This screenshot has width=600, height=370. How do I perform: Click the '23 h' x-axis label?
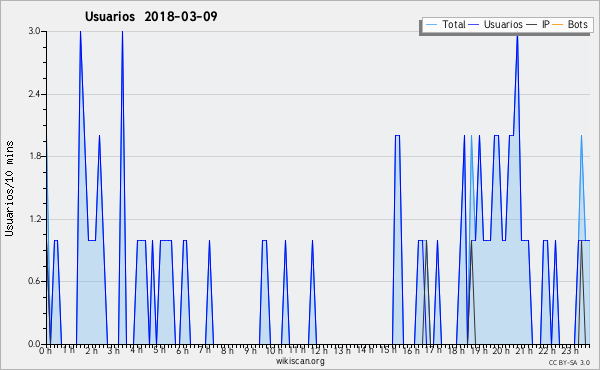pos(570,350)
